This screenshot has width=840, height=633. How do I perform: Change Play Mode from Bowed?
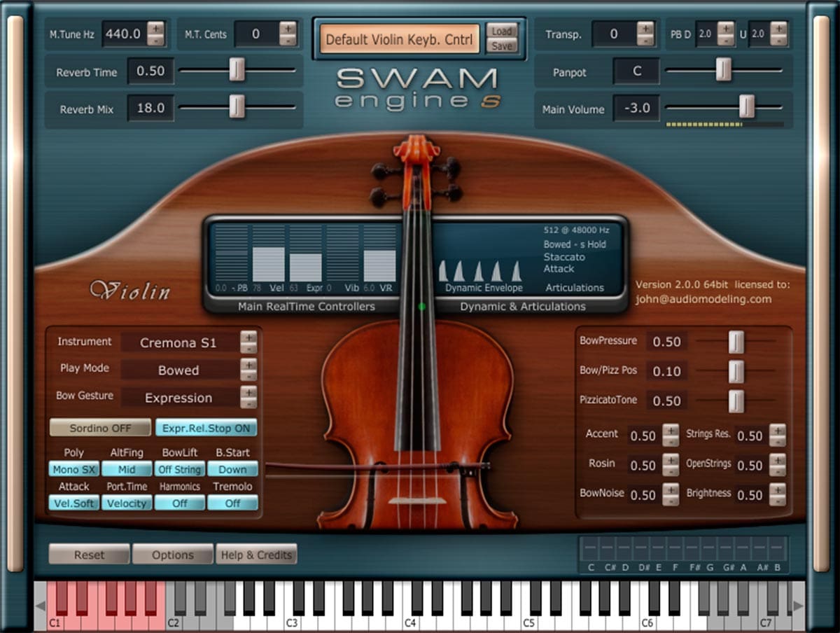click(248, 370)
